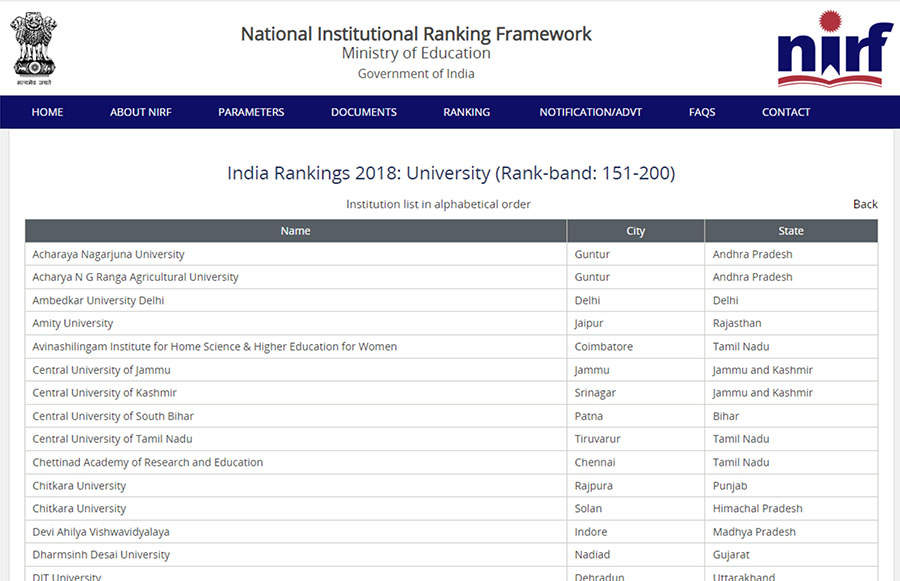Viewport: 900px width, 581px height.
Task: Click the State column header
Action: pos(791,231)
